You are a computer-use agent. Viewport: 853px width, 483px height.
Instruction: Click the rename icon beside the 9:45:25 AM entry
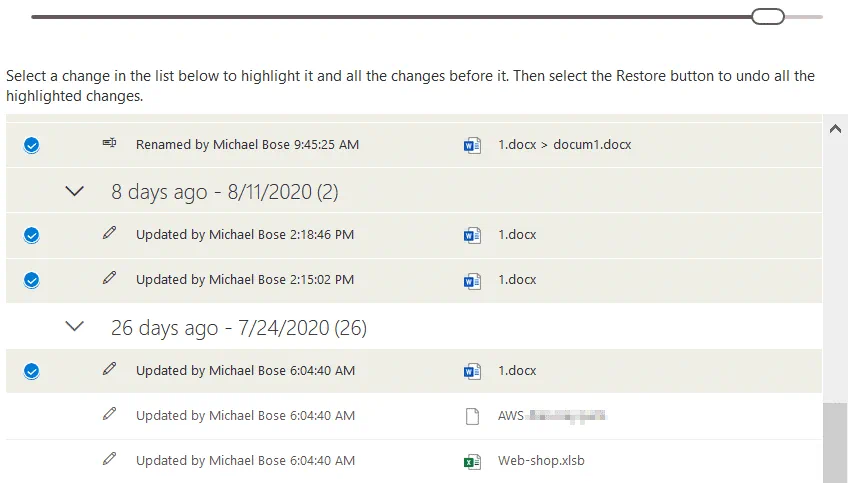[x=109, y=144]
